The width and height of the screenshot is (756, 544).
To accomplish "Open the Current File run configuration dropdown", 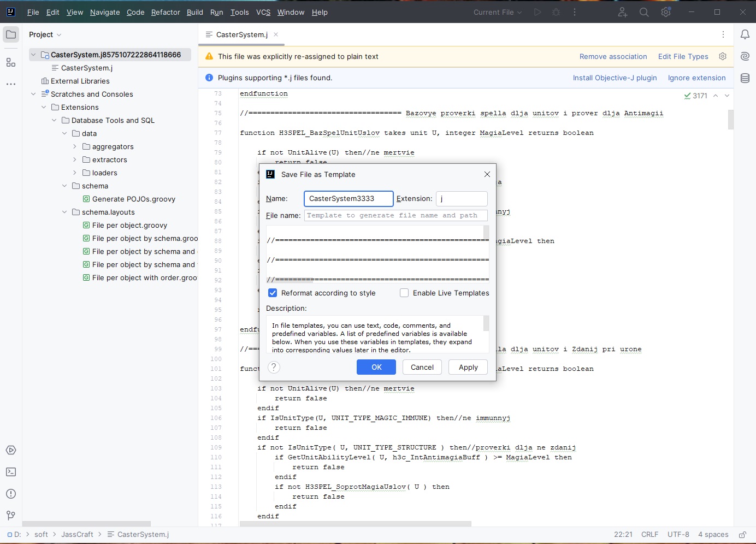I will [497, 12].
